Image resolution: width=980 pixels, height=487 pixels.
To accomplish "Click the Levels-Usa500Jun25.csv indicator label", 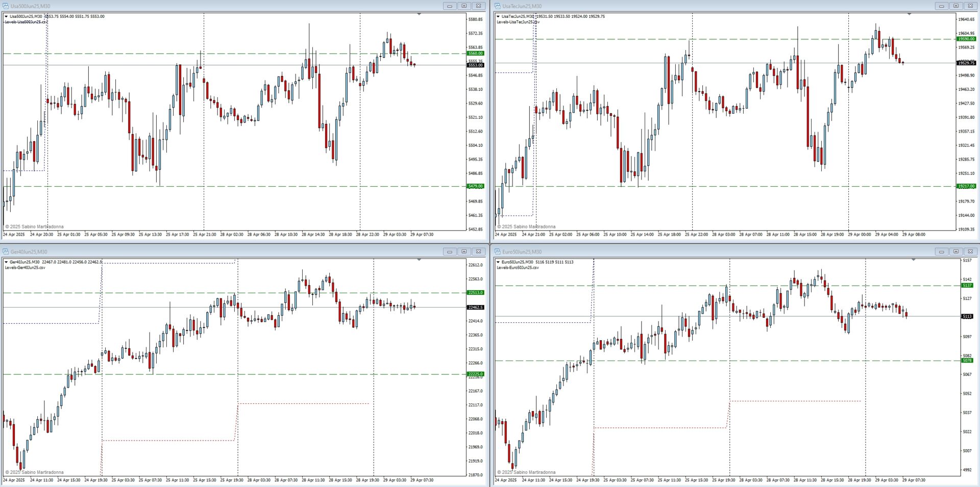I will [26, 22].
